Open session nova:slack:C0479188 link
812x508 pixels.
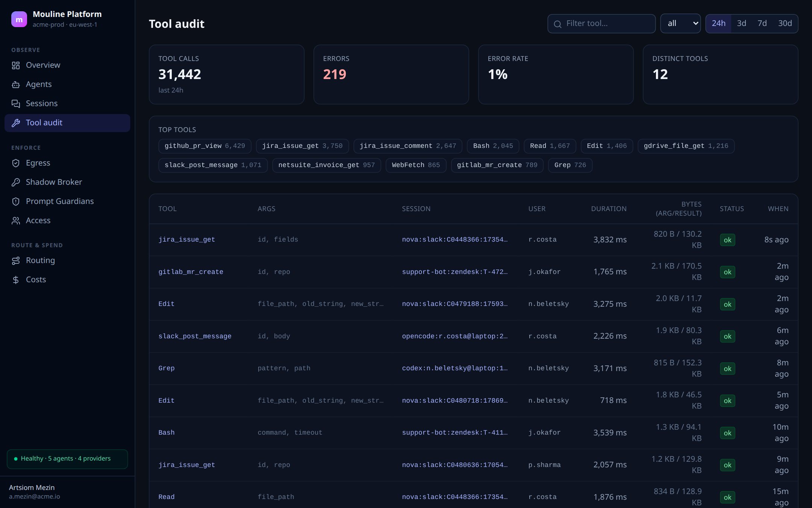click(455, 304)
